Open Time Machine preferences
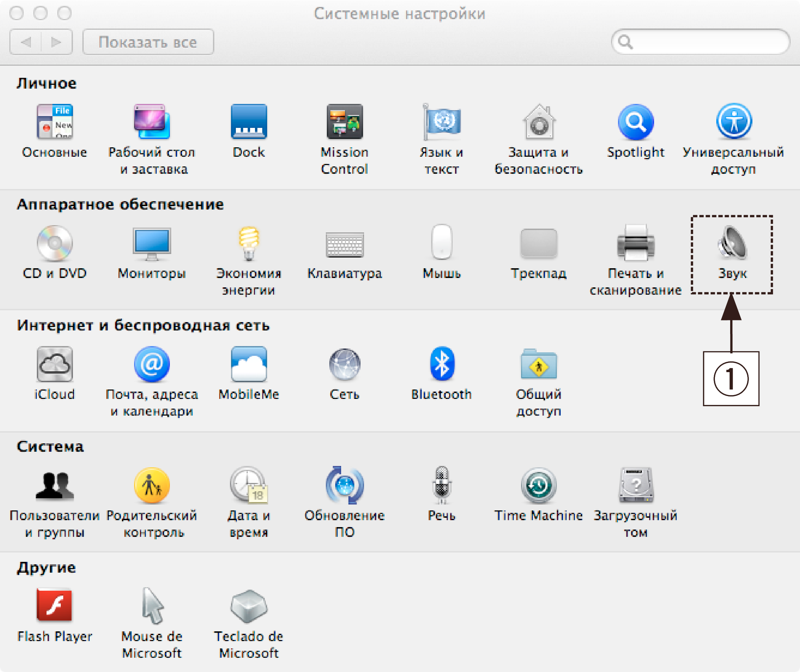800x672 pixels. point(538,485)
